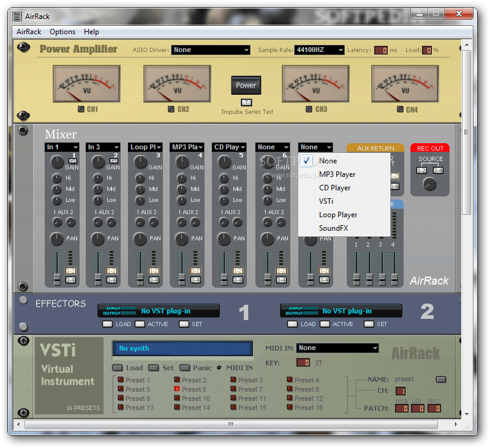Click the channel 6 AUX 2 knob
Viewport: 490px width, 448px height.
click(x=281, y=222)
